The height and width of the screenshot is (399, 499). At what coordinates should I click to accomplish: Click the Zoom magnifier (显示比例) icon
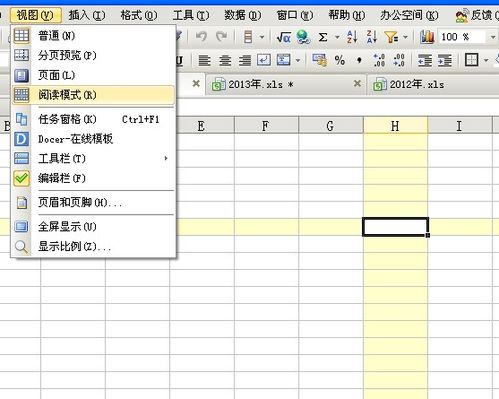click(21, 247)
